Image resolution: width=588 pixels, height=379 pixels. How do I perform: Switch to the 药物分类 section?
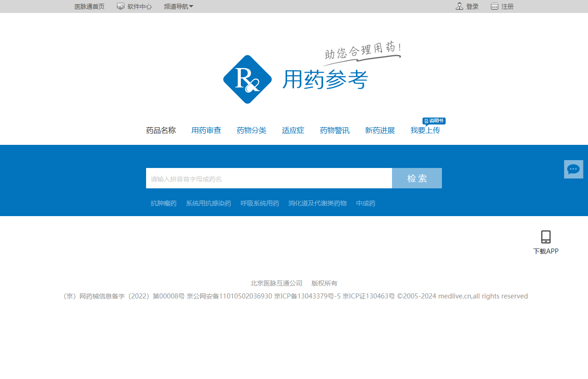tap(251, 130)
